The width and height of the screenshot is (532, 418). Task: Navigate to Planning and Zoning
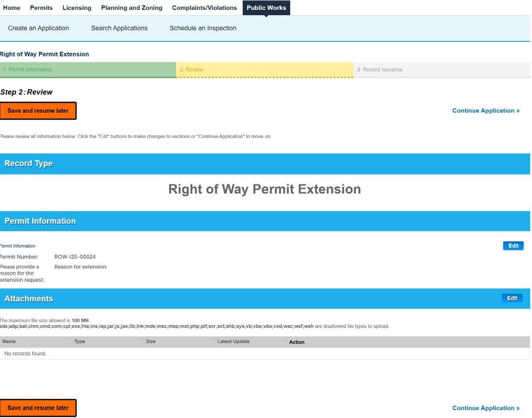(131, 8)
